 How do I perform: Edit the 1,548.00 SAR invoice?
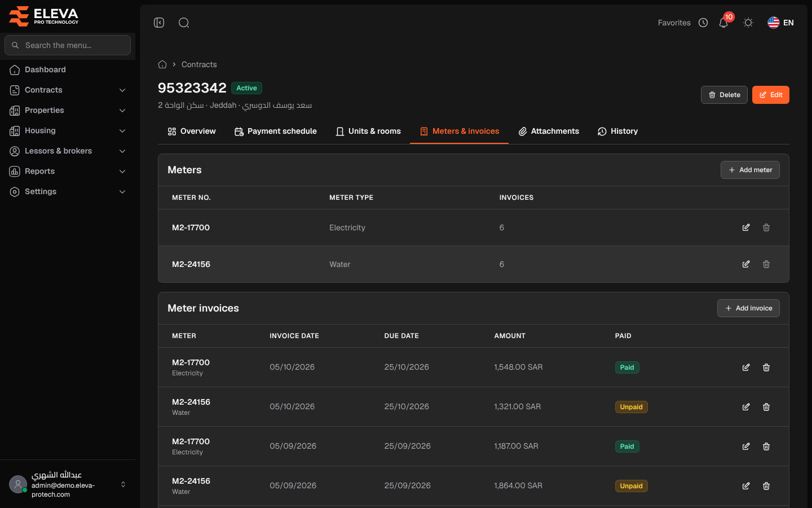(x=746, y=367)
